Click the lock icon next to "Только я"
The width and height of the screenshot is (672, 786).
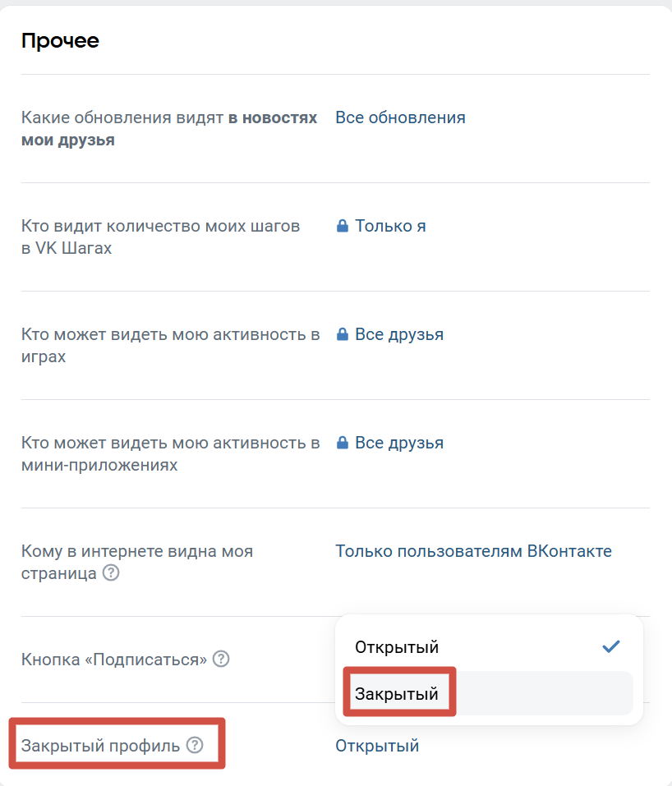(x=343, y=226)
